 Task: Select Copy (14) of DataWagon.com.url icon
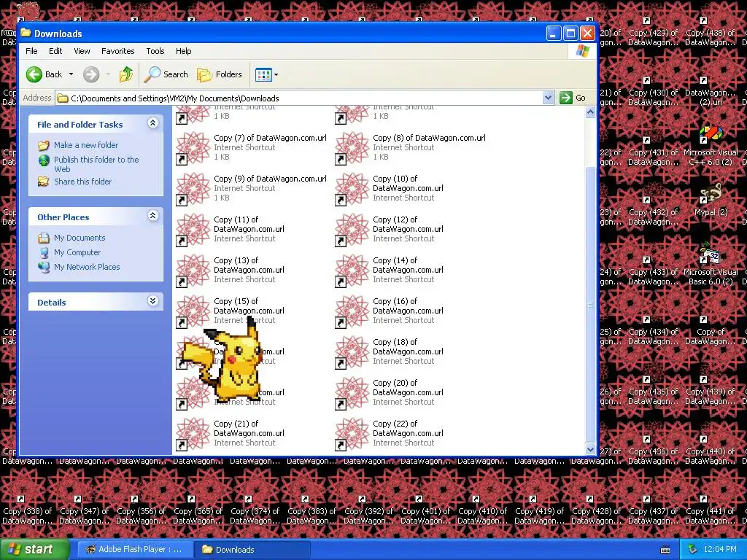tap(352, 271)
